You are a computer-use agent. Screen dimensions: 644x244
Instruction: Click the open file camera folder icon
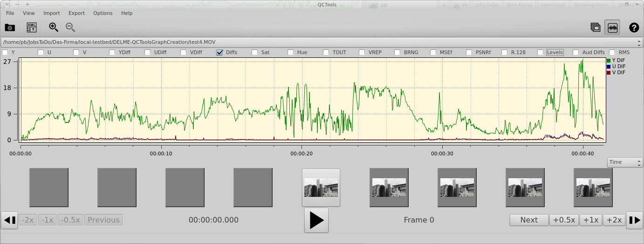pos(10,28)
